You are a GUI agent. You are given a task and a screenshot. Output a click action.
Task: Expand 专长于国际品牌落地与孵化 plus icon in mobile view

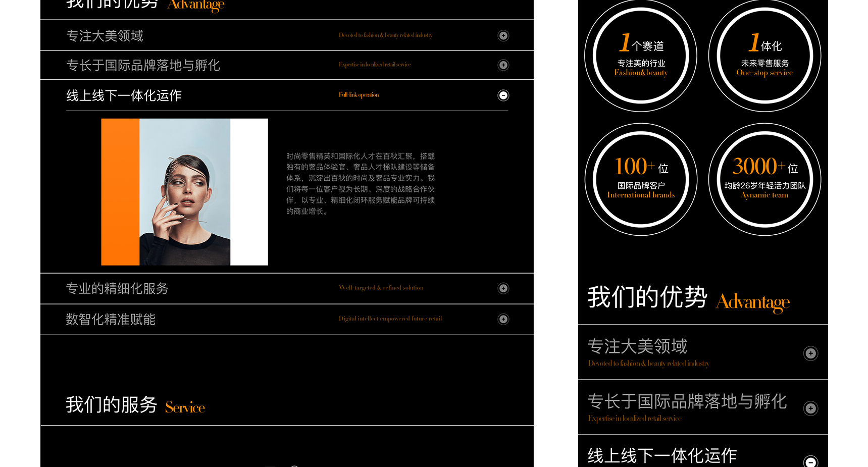(811, 408)
